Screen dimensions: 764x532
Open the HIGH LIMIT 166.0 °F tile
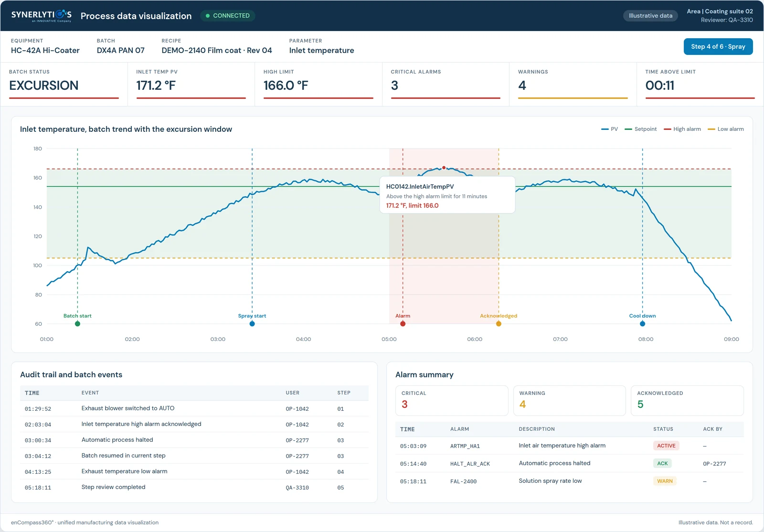click(318, 84)
